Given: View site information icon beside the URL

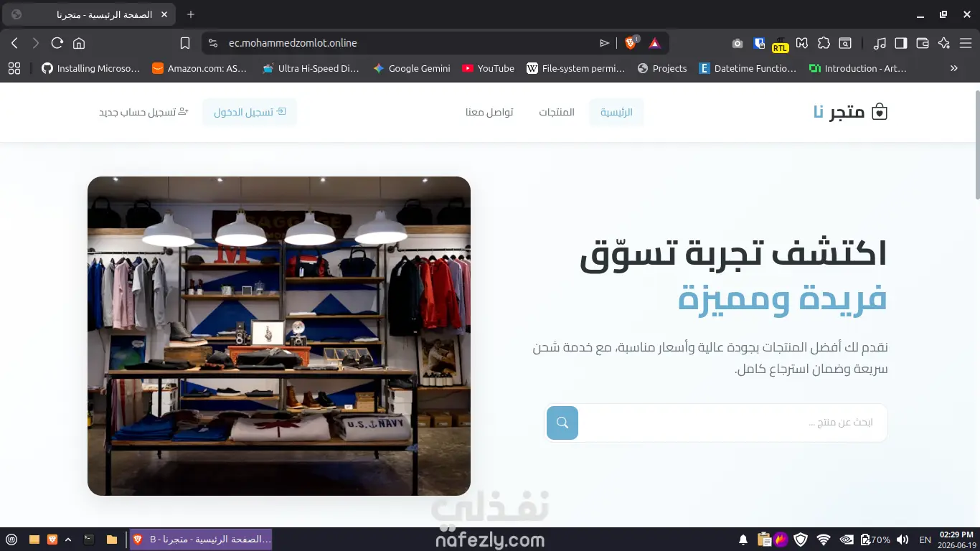Looking at the screenshot, I should 212,43.
